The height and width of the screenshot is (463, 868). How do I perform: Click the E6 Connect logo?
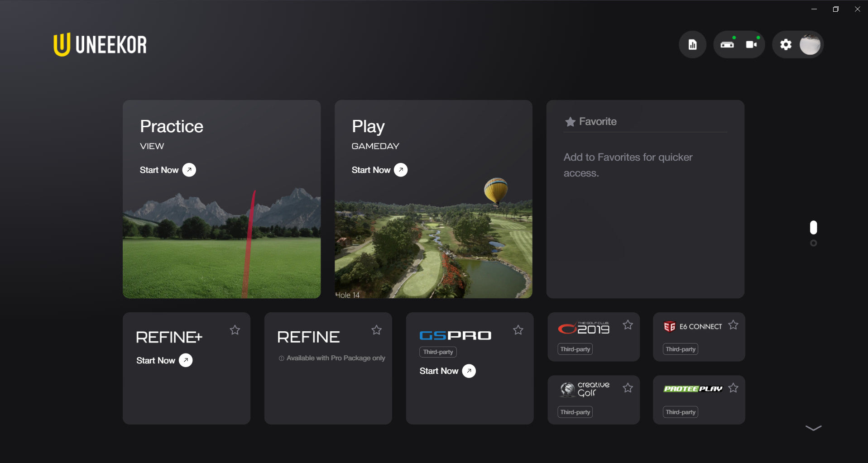pos(693,326)
